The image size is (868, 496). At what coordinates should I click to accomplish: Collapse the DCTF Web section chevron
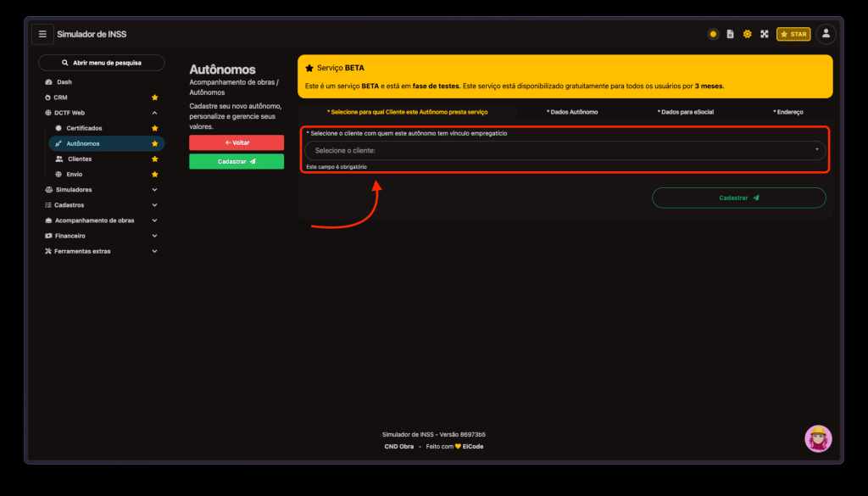coord(154,113)
